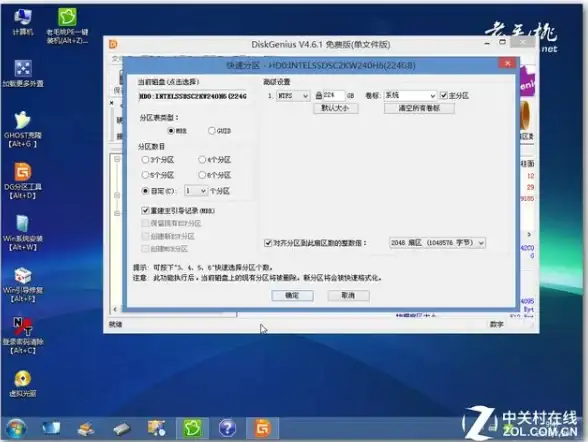This screenshot has width=588, height=442.
Task: Open DG分区工具 desktop shortcut
Action: [x=23, y=181]
